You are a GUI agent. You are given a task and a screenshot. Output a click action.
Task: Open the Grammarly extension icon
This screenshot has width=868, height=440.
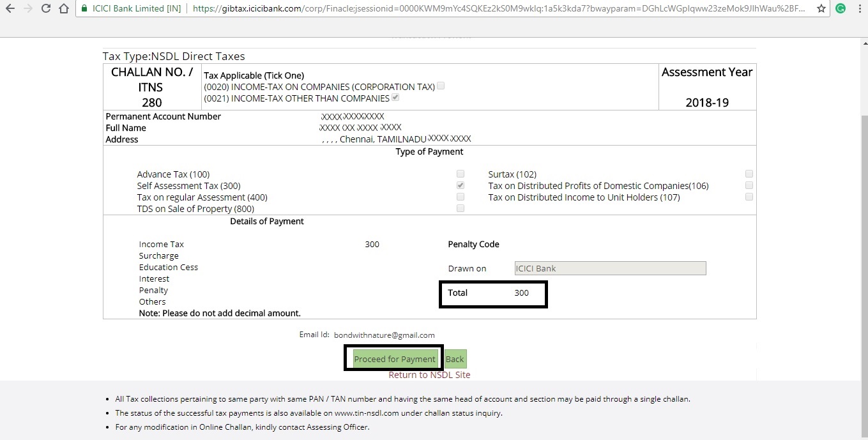(x=841, y=8)
